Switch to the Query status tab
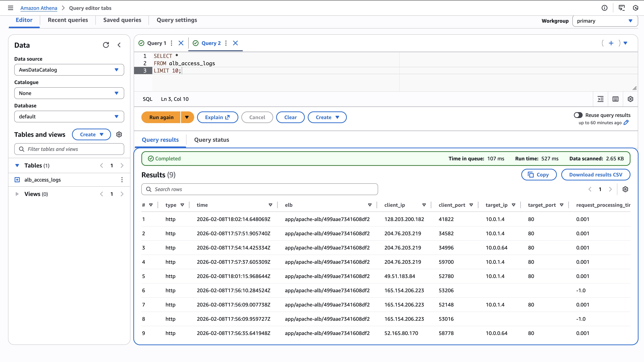Screen dimensions: 644x362 [x=212, y=140]
